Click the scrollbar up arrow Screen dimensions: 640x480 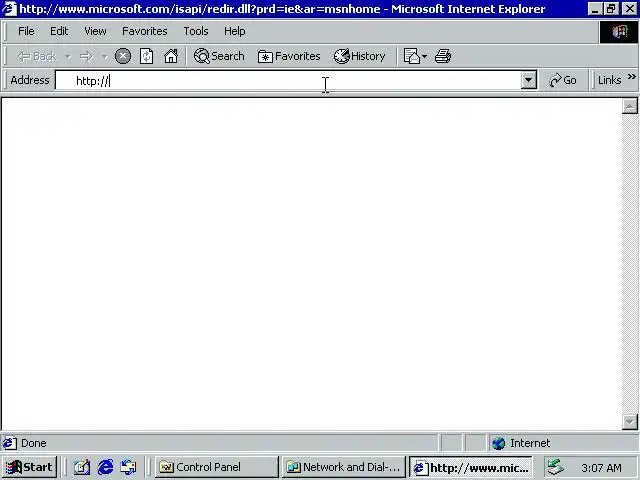click(630, 106)
